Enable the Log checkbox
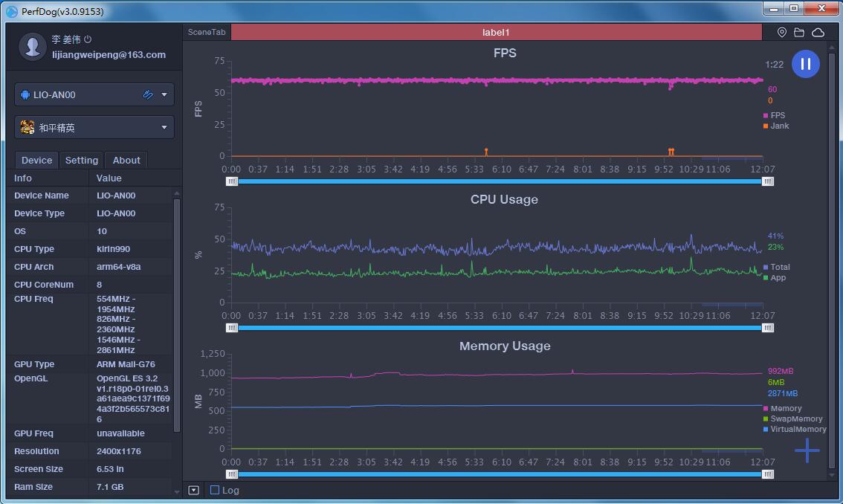 [215, 490]
